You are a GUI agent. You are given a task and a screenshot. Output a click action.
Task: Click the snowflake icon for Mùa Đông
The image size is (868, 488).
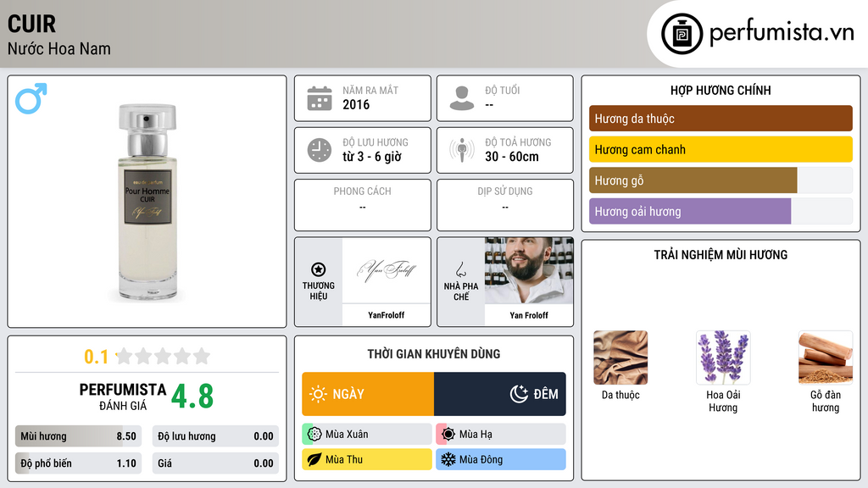click(448, 459)
